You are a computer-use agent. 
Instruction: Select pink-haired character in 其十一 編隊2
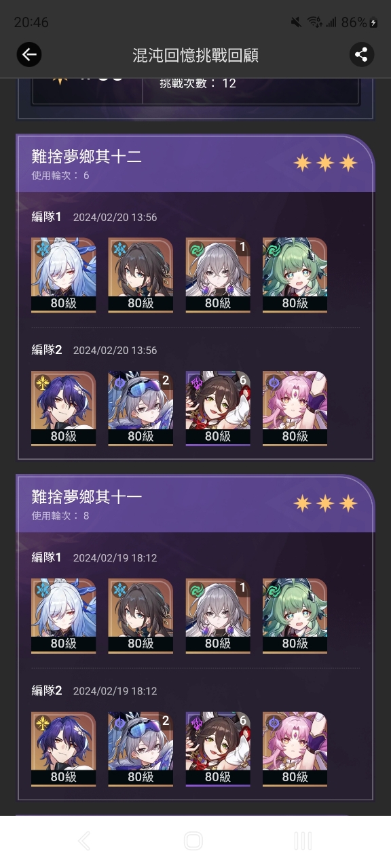pos(295,749)
